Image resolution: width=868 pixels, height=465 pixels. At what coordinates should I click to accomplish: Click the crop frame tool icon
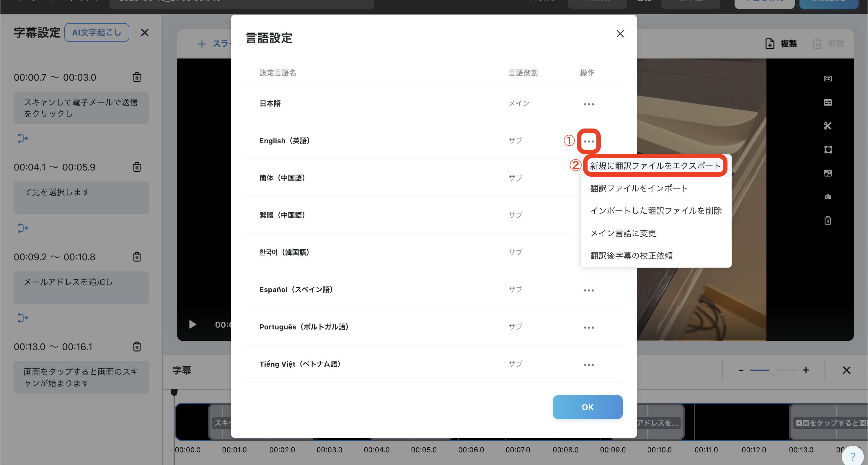(828, 150)
